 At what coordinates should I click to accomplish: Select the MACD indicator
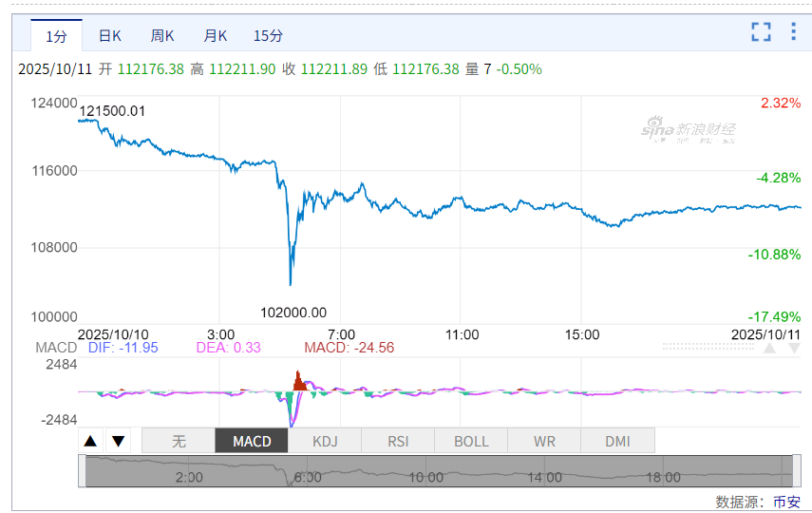252,441
